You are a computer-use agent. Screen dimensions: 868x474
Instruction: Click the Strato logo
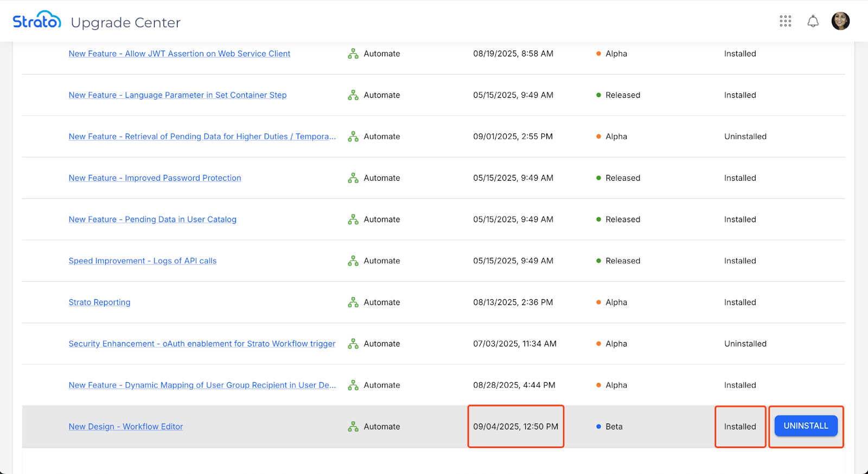(x=37, y=21)
